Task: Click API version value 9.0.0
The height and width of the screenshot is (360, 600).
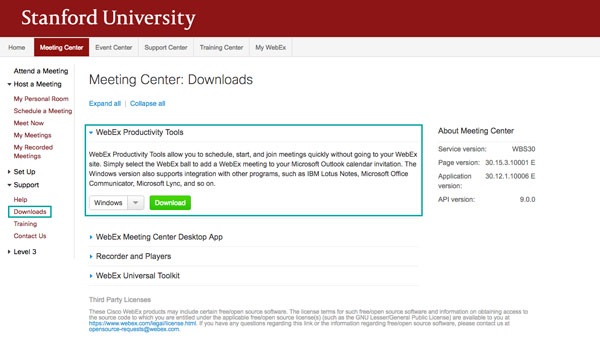Action: [527, 199]
